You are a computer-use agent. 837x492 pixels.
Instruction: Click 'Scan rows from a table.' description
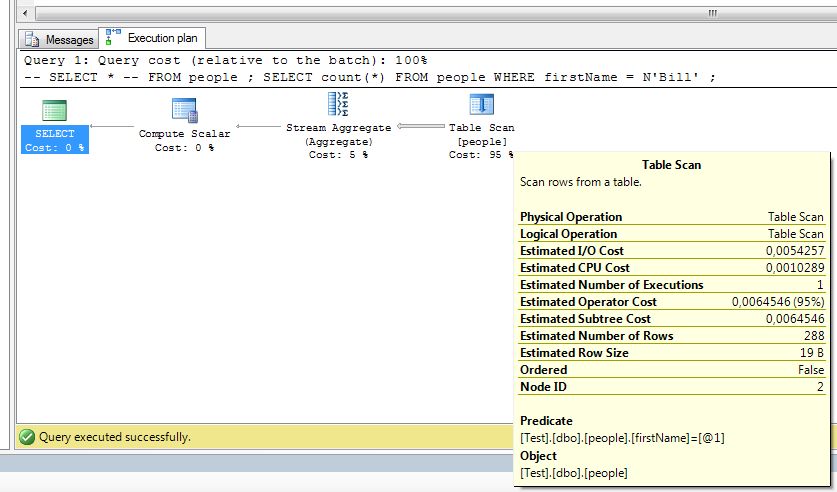pyautogui.click(x=581, y=182)
